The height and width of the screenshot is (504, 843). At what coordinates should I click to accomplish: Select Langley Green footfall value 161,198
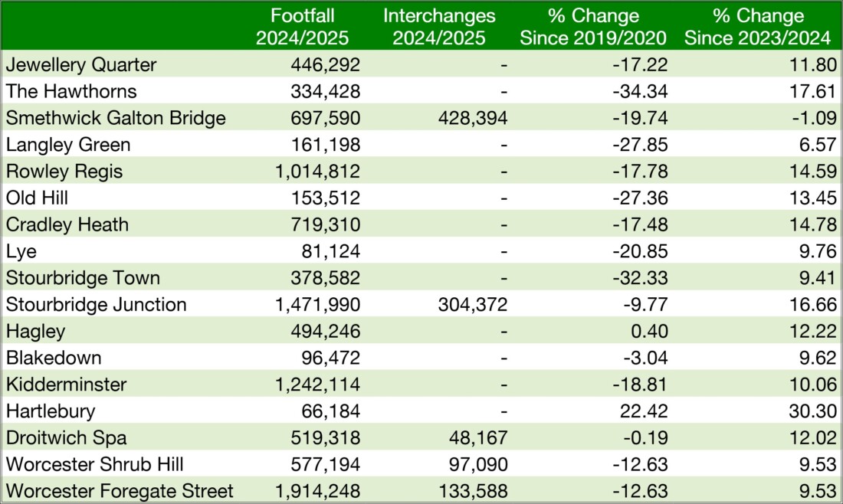[x=325, y=145]
